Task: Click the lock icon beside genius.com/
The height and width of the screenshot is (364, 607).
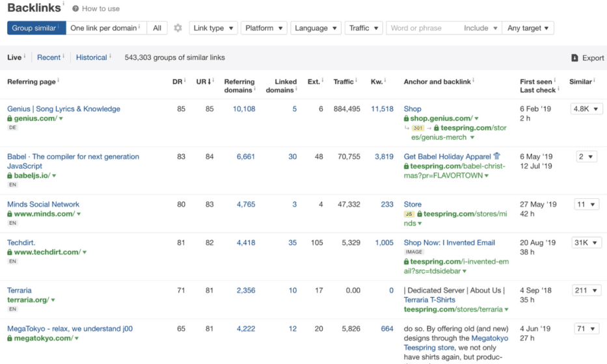Action: click(10, 118)
